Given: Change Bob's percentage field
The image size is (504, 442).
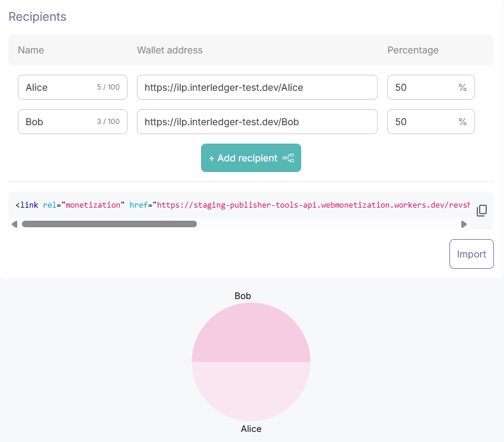Looking at the screenshot, I should pyautogui.click(x=430, y=122).
